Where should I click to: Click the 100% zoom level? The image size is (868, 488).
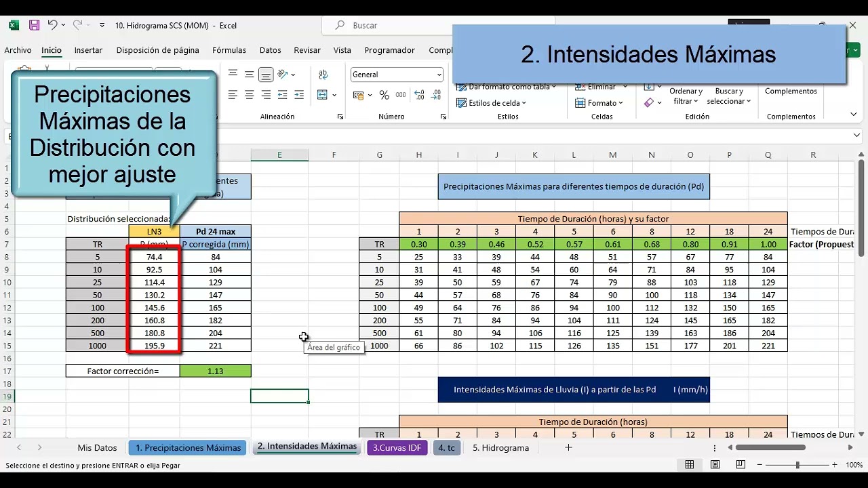[854, 465]
